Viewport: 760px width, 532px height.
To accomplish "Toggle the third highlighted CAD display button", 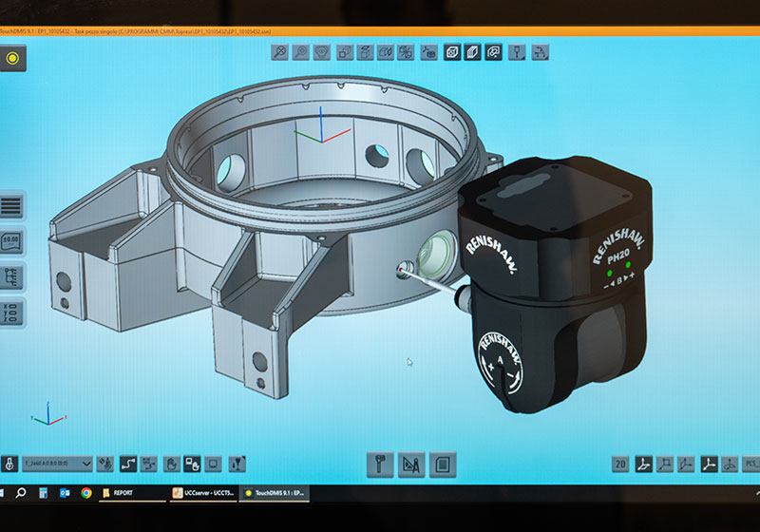I will [493, 52].
